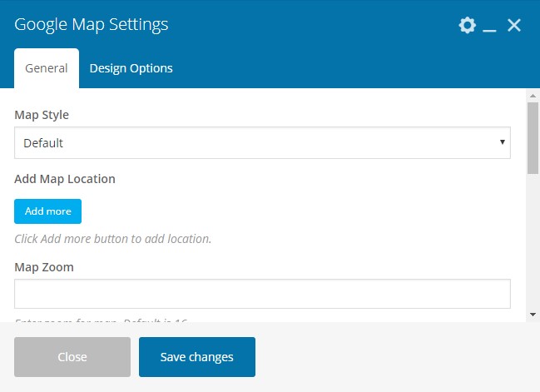
Task: Click the scrollbar down arrow
Action: point(533,315)
